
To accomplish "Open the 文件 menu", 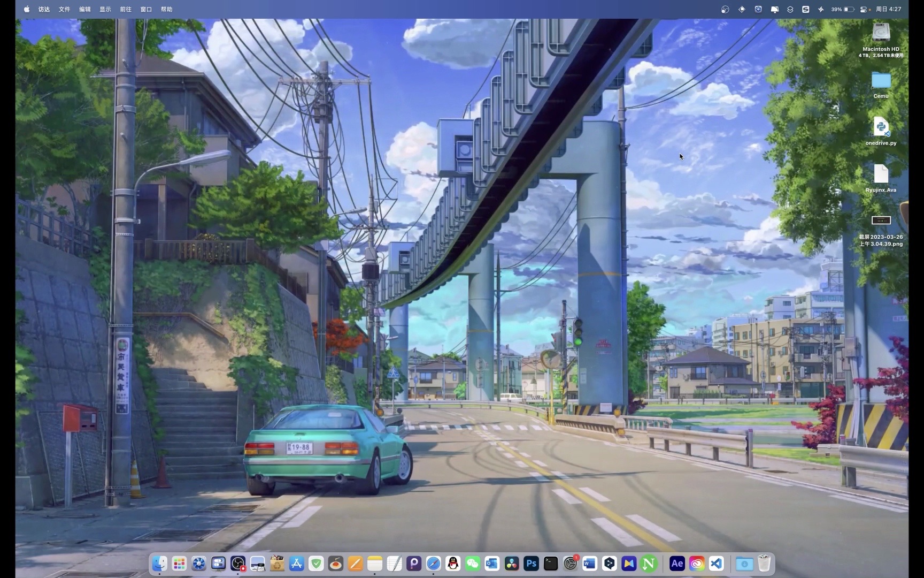I will click(x=65, y=9).
